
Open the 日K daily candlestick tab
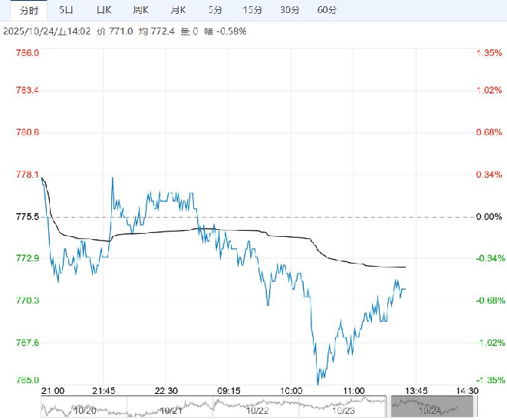103,10
